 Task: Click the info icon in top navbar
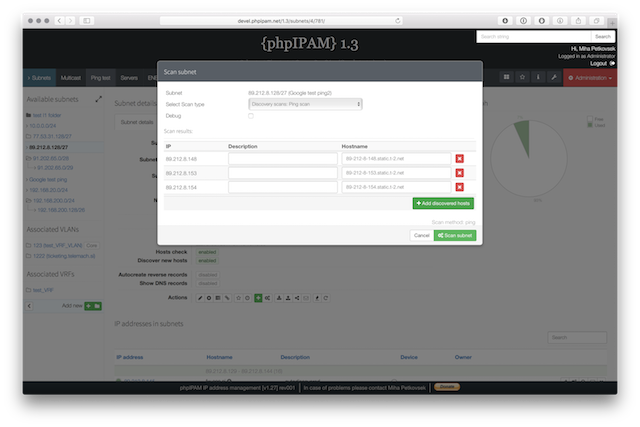(538, 76)
